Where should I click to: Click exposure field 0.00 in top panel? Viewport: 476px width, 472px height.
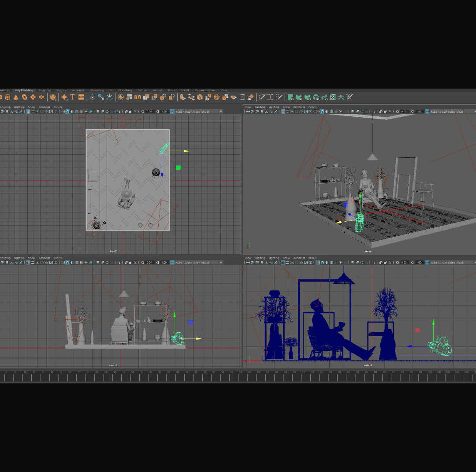coord(149,111)
